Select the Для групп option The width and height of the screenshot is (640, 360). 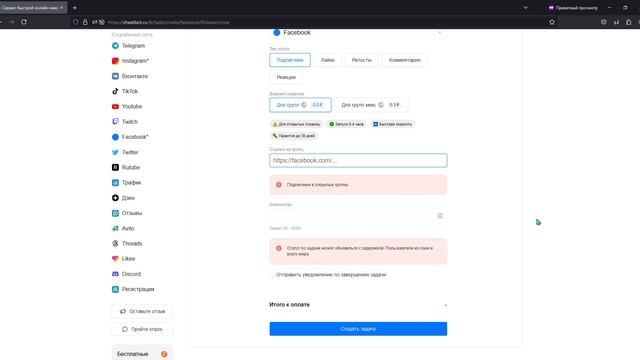(300, 105)
